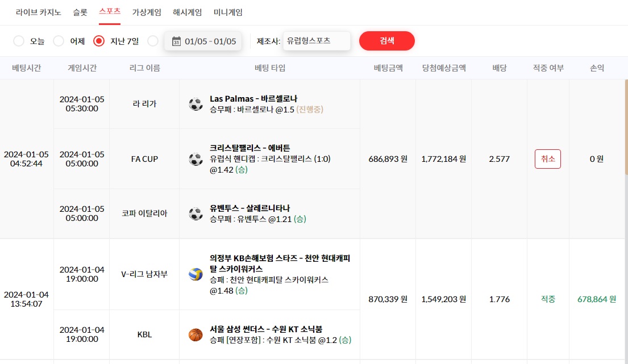This screenshot has height=364, width=628.
Task: Open calendar icon in date range field
Action: [x=176, y=41]
